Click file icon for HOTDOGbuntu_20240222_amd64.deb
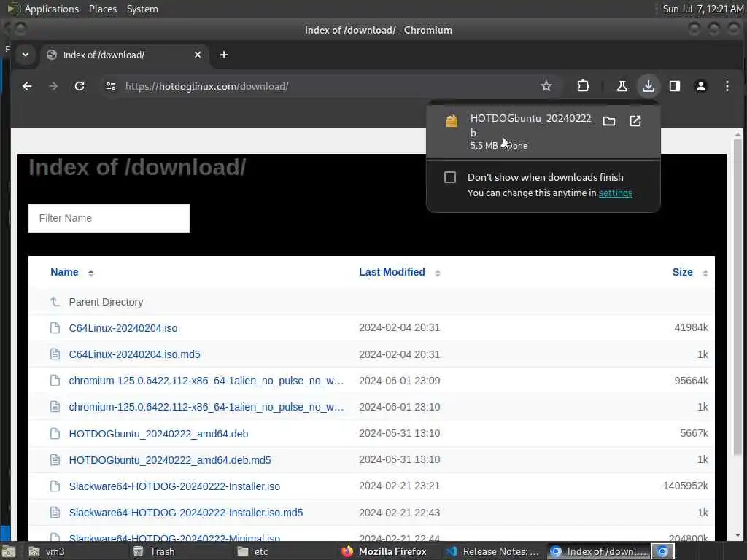The image size is (747, 560). pyautogui.click(x=55, y=433)
